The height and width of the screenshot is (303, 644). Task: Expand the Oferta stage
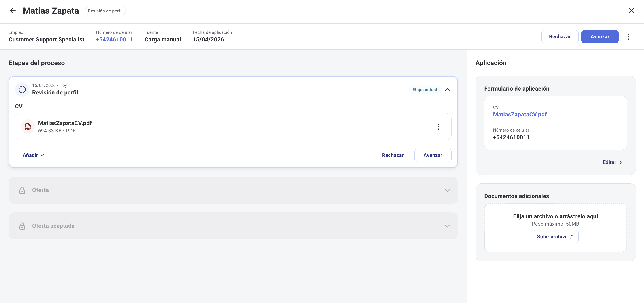(x=447, y=190)
